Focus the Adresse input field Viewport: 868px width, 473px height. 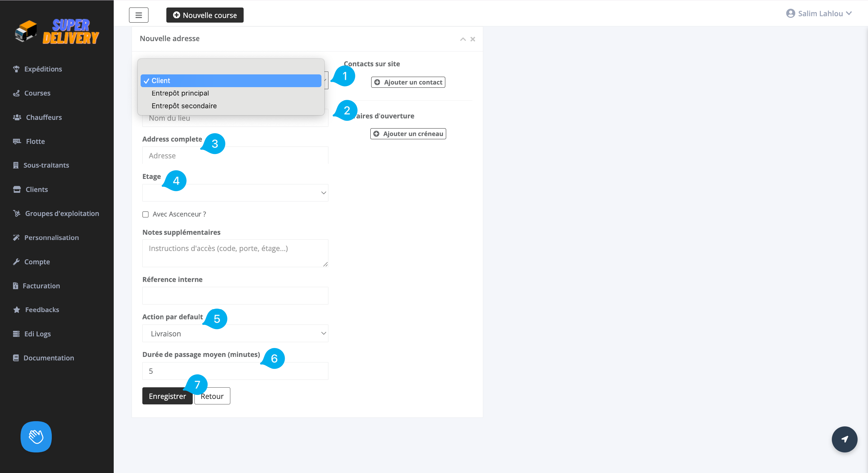point(235,155)
